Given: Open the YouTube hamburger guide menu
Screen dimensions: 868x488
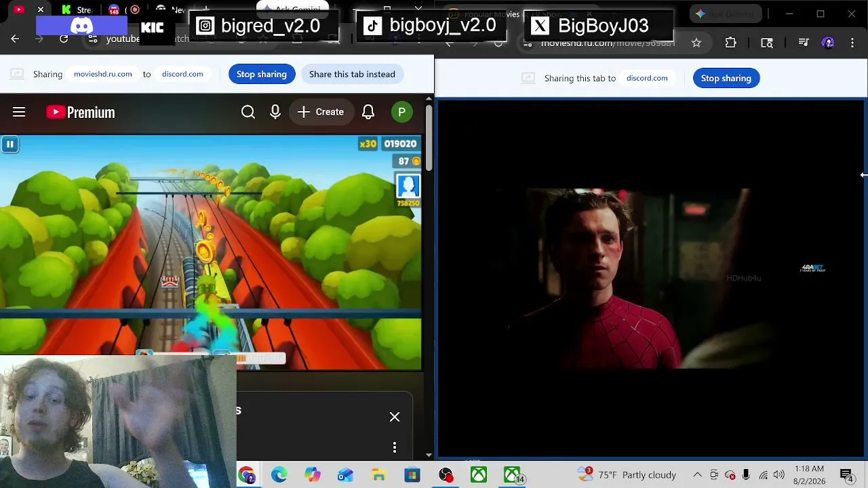Looking at the screenshot, I should click(19, 112).
